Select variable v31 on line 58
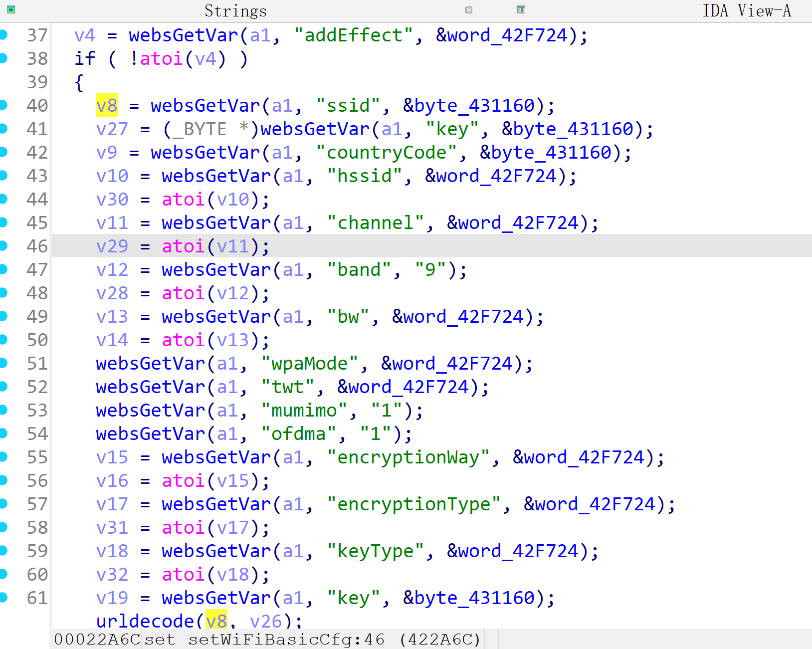812x649 pixels. (x=112, y=527)
